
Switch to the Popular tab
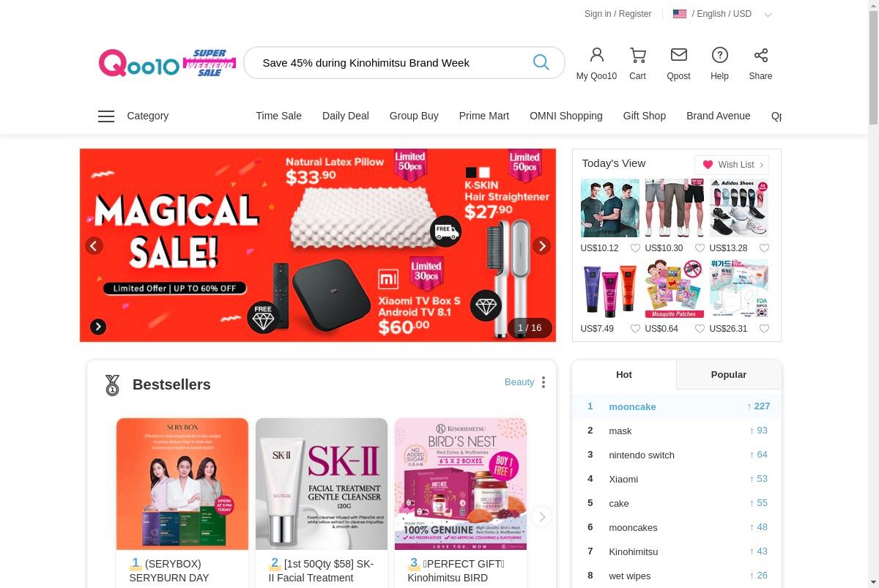(729, 375)
